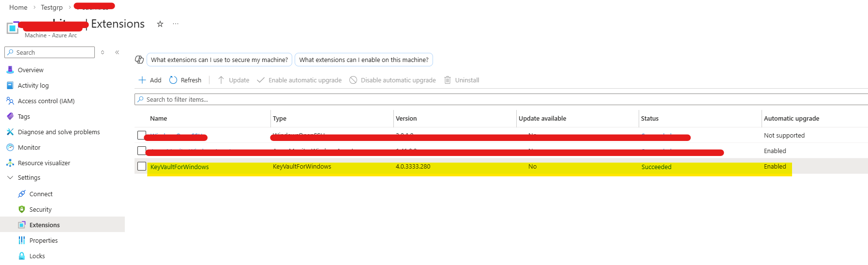Open Security under Settings
868x265 pixels.
click(40, 209)
